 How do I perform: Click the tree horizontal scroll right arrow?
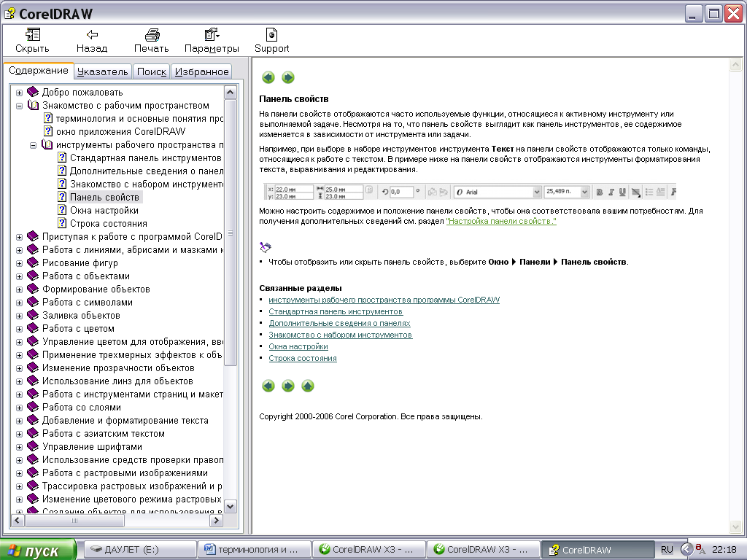(216, 521)
